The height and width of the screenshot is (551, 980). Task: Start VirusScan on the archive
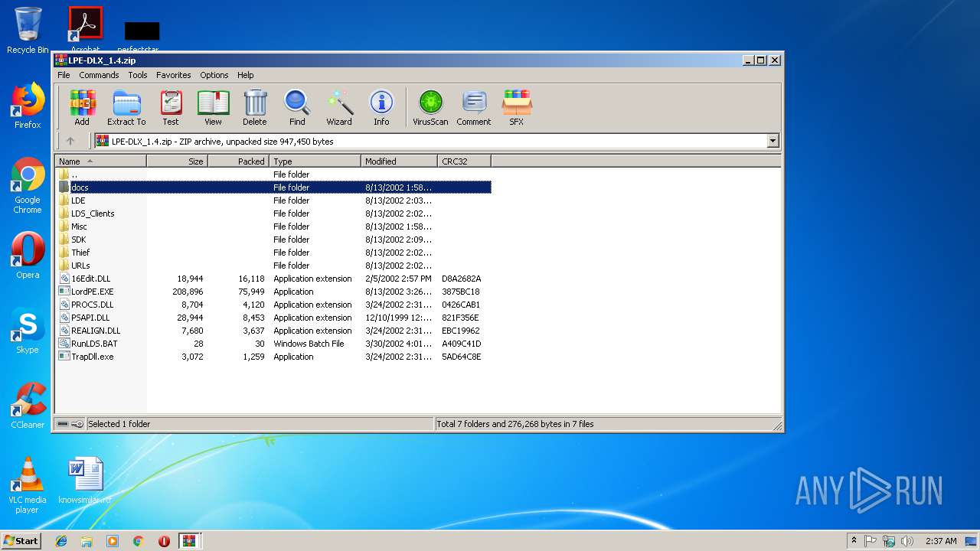tap(430, 108)
